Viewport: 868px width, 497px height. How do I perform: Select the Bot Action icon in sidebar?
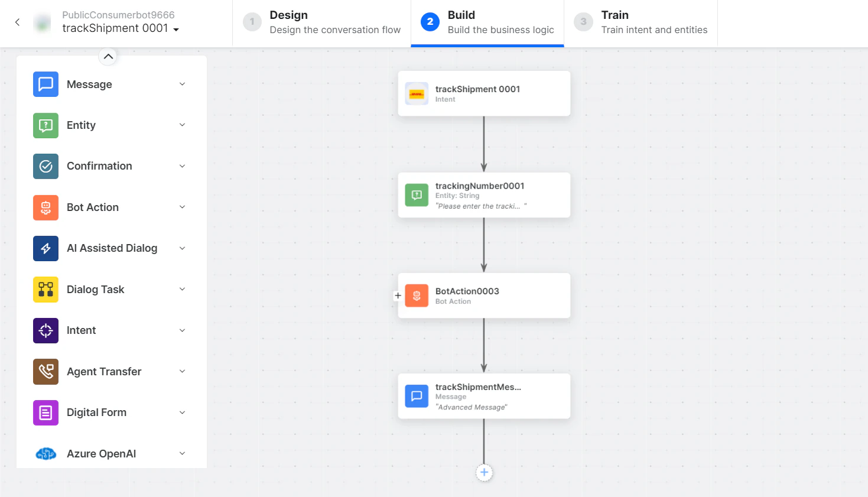pyautogui.click(x=45, y=207)
